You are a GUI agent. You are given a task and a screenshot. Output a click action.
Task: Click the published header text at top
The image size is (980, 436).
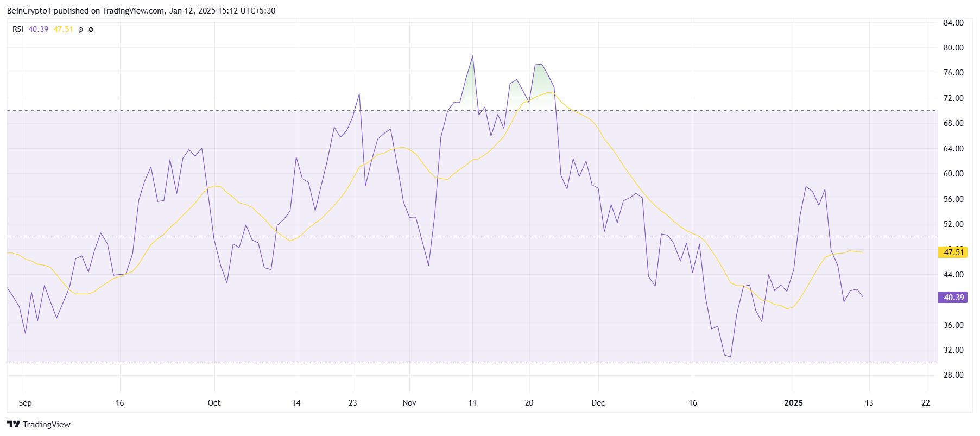click(141, 10)
